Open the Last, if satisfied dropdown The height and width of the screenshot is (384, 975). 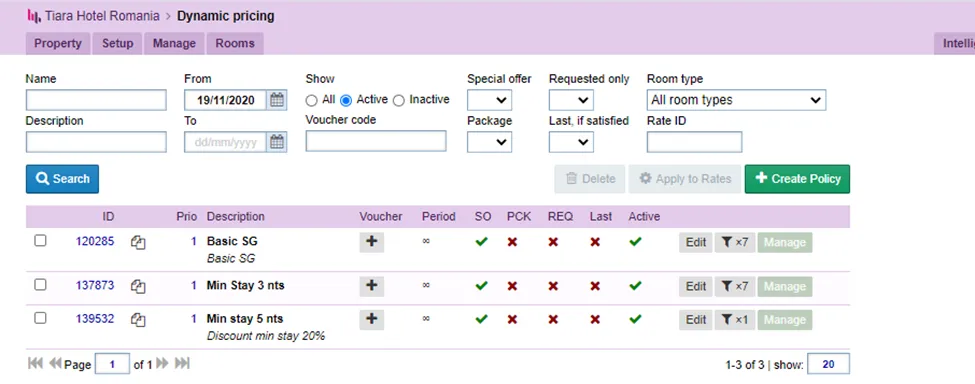point(571,142)
